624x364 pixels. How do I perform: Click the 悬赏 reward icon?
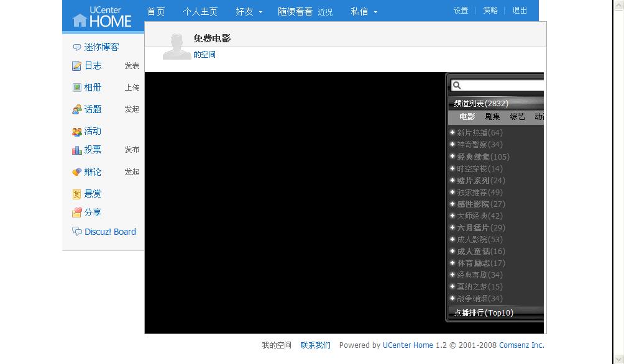tap(77, 194)
